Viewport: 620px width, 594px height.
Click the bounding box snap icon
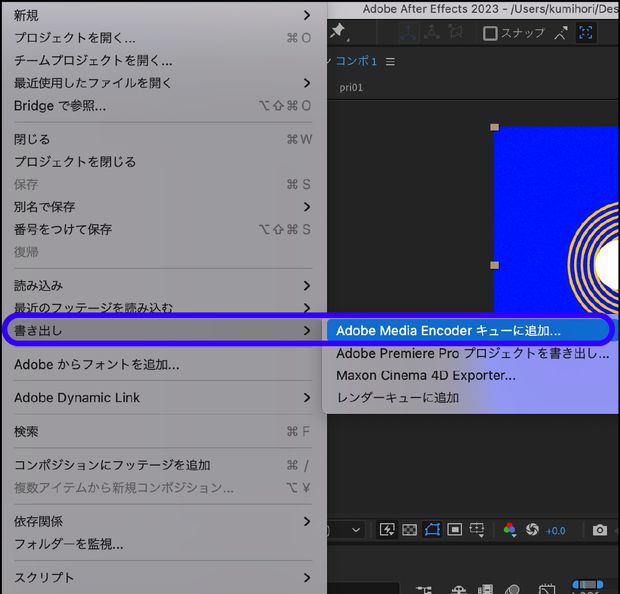[586, 32]
